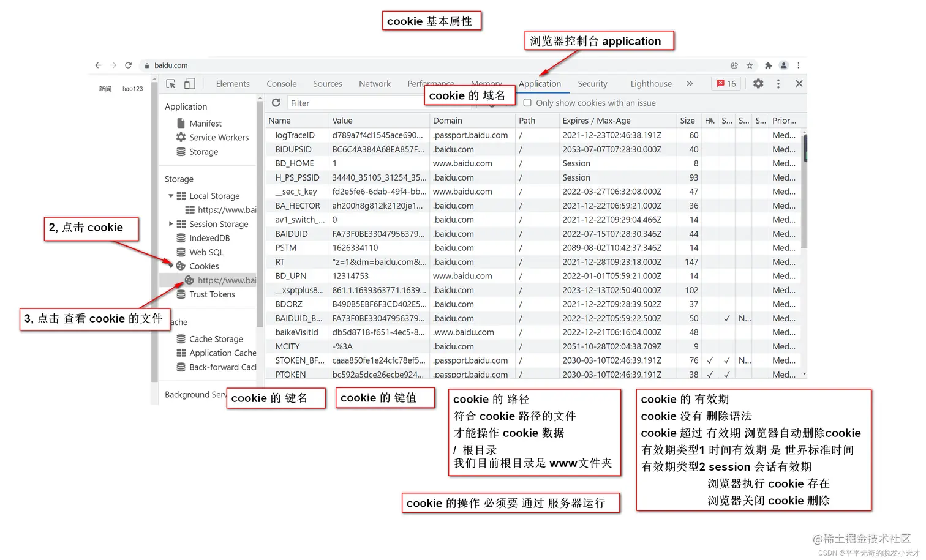This screenshot has height=560, width=926.
Task: Open DevTools customize three-dot menu
Action: 778,84
